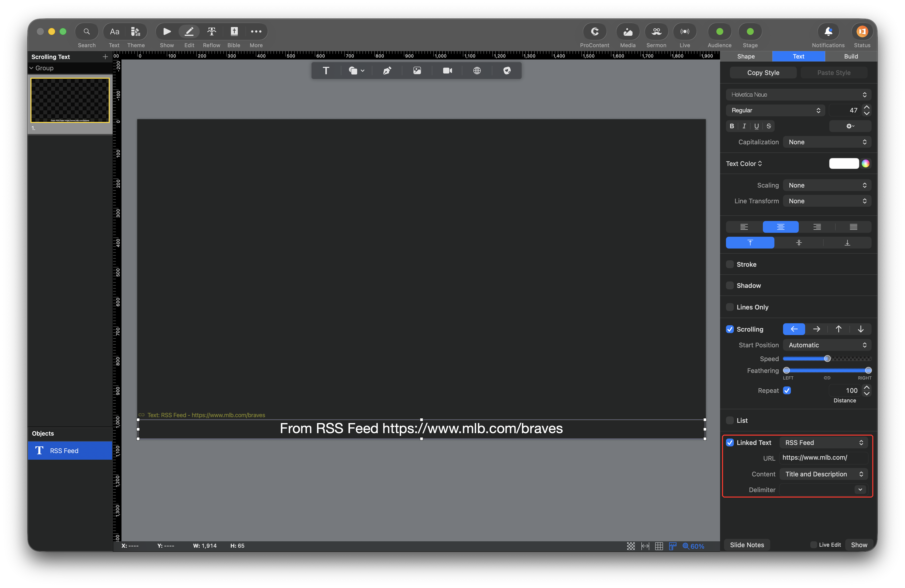Insert an image object on canvas
Image resolution: width=905 pixels, height=588 pixels.
click(x=417, y=71)
